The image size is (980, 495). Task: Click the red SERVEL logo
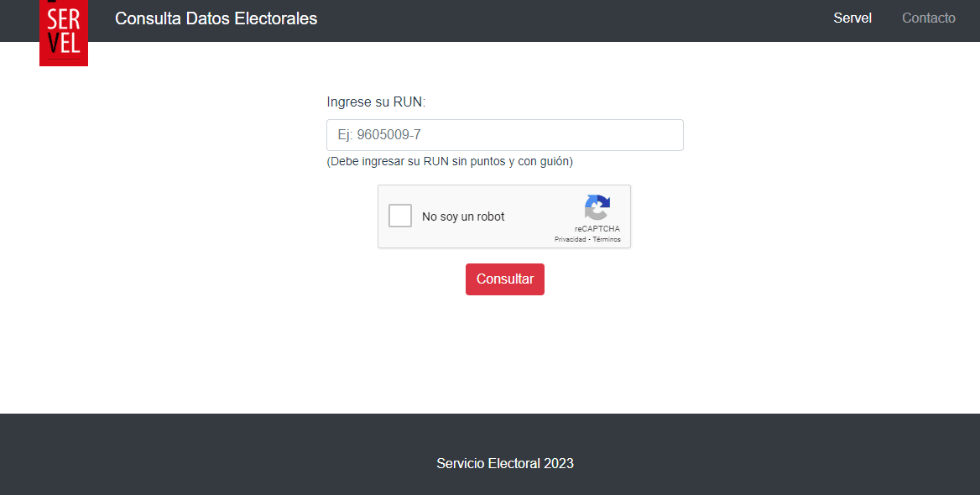coord(64,33)
